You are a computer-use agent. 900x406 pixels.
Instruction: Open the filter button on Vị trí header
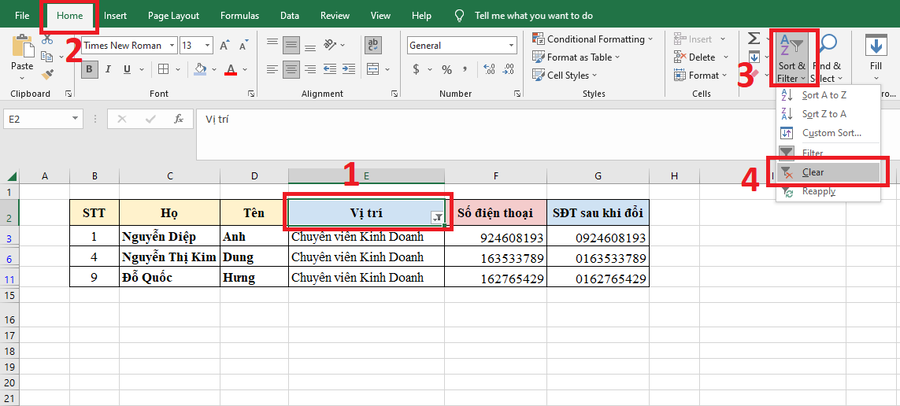[x=437, y=216]
